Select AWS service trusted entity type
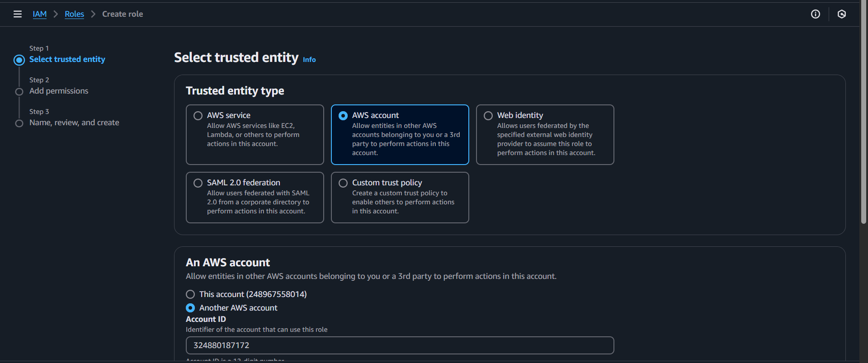This screenshot has width=868, height=363. pos(198,116)
